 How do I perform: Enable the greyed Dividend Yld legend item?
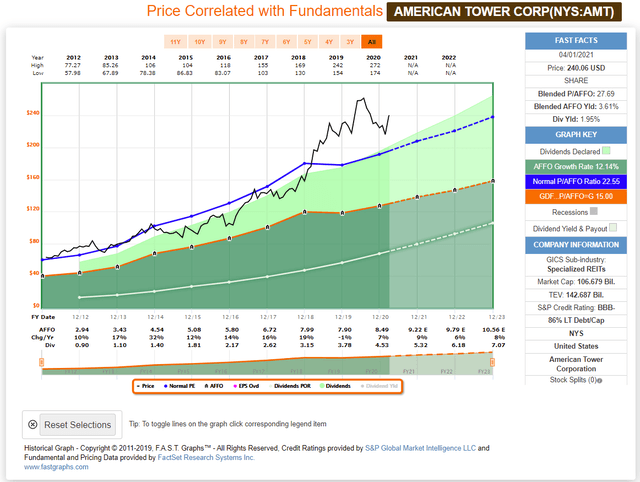click(379, 386)
